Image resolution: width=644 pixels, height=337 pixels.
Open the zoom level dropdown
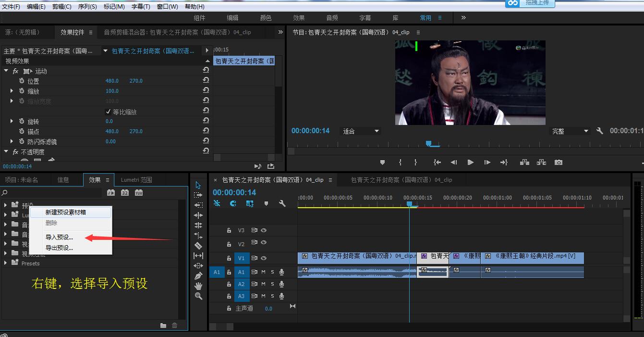click(361, 131)
